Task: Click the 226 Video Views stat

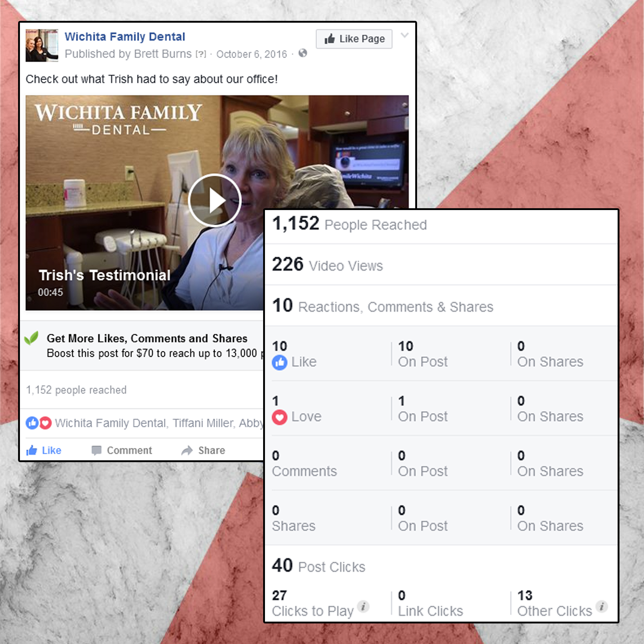Action: click(x=327, y=265)
